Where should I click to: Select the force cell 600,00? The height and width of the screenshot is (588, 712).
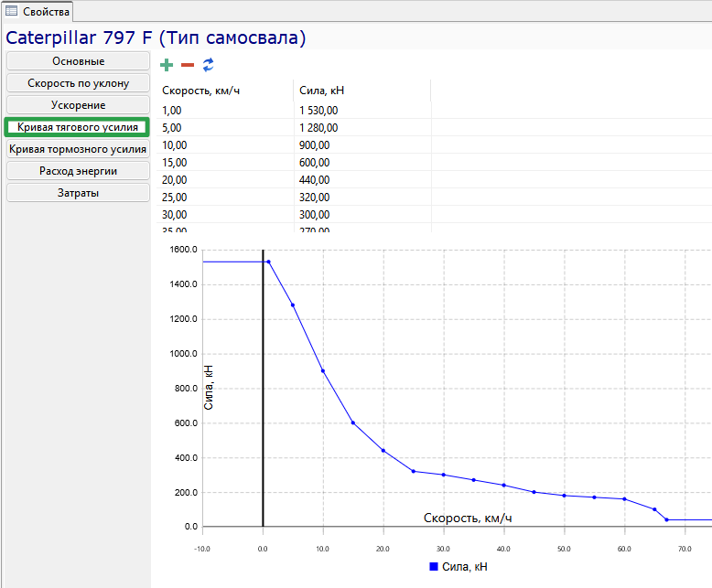click(x=362, y=163)
